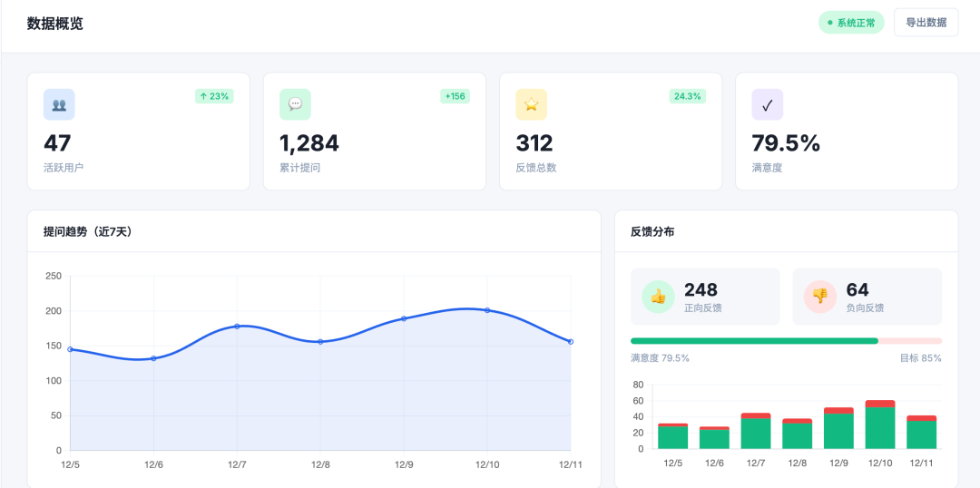Click the 活跃用户 label

tap(64, 168)
